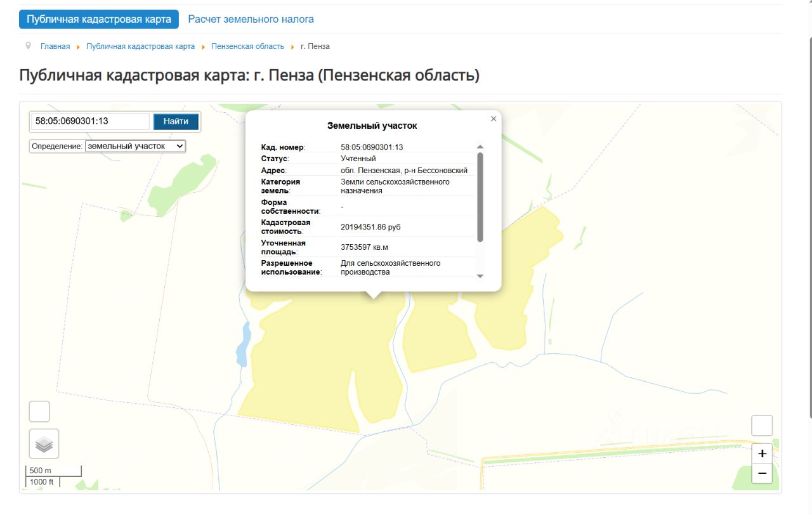Zoom out with the minus button
Viewport: 812px width, 515px height.
pyautogui.click(x=762, y=473)
